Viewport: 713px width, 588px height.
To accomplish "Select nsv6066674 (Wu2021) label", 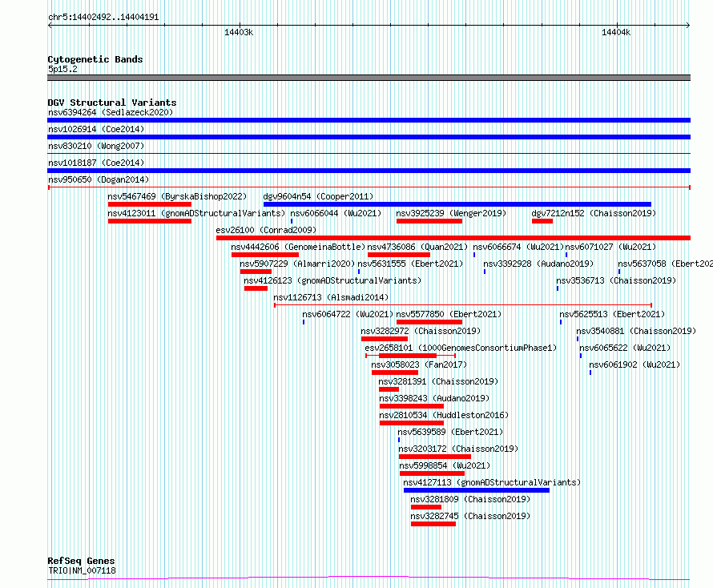I will point(518,247).
